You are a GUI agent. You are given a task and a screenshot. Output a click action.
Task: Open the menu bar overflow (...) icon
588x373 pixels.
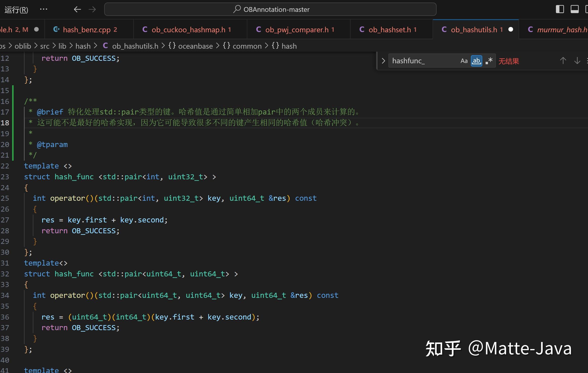pyautogui.click(x=44, y=9)
